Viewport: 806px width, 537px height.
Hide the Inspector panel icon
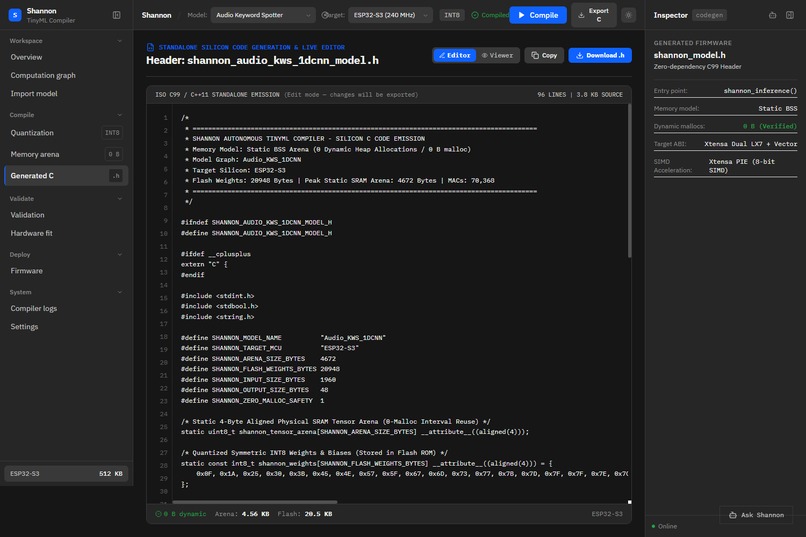tap(790, 15)
